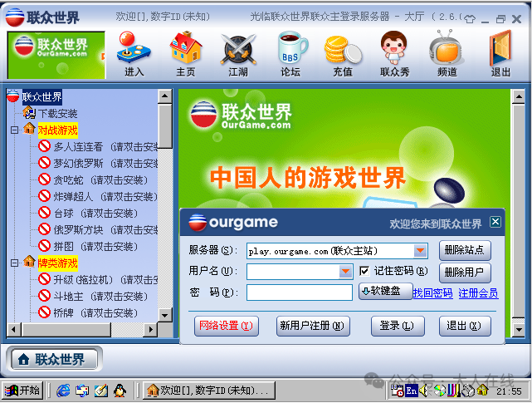Collapse the 牌类游戏 category
The height and width of the screenshot is (403, 532).
coord(14,263)
